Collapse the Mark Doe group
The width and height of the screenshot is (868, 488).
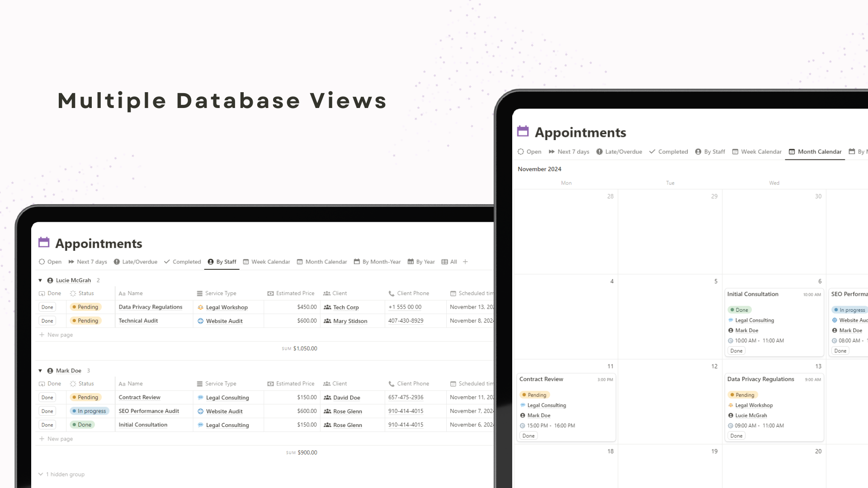pyautogui.click(x=40, y=371)
